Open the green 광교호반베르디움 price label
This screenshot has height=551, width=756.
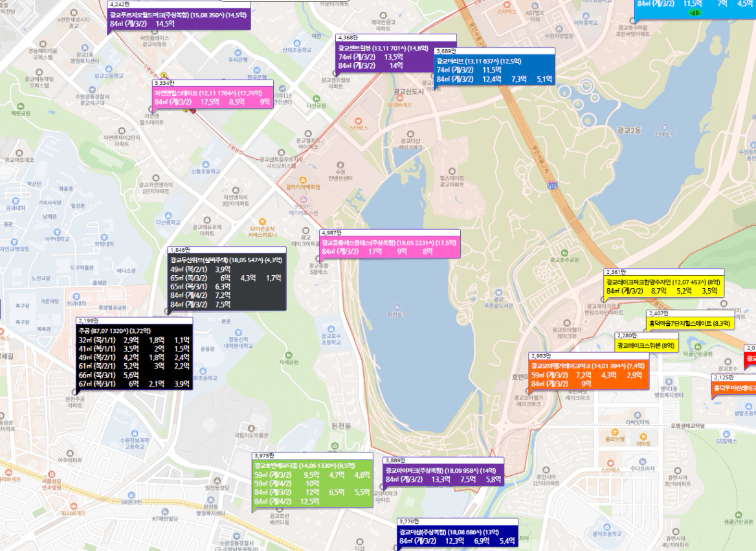312,482
